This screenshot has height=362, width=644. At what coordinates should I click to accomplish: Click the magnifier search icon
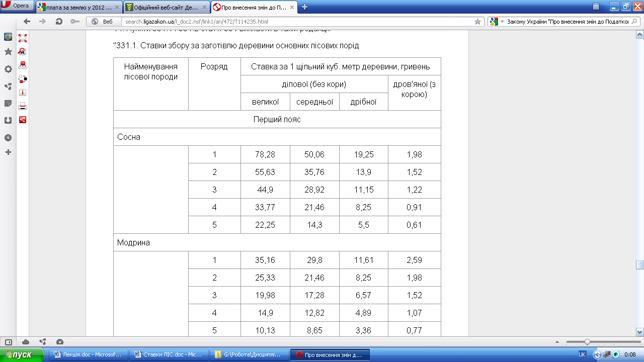pos(634,22)
